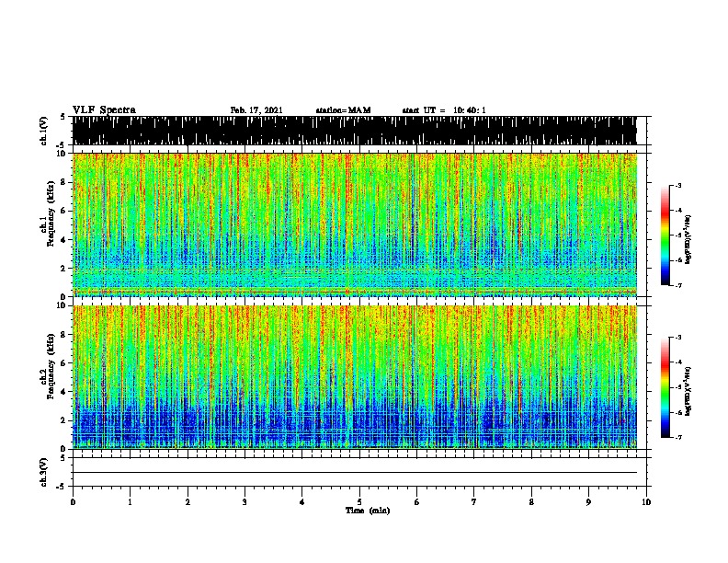This screenshot has width=728, height=563.
Task: Click time axis tick label "5"
Action: [x=359, y=502]
